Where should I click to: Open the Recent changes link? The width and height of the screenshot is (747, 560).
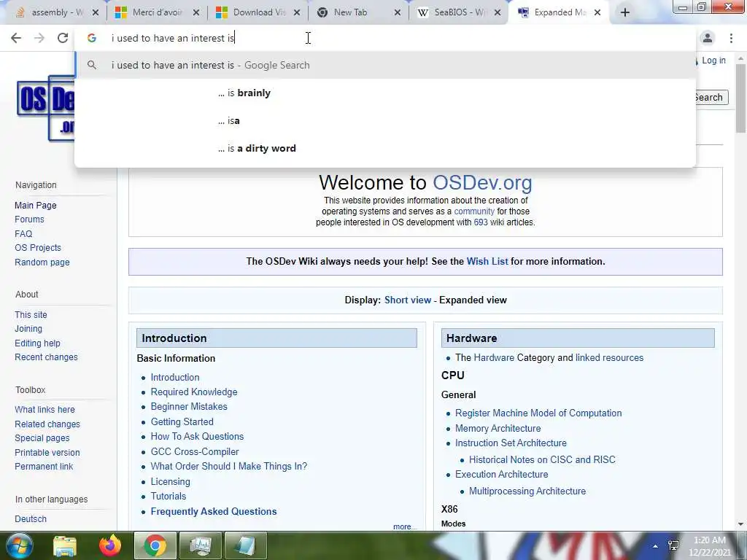coord(46,357)
